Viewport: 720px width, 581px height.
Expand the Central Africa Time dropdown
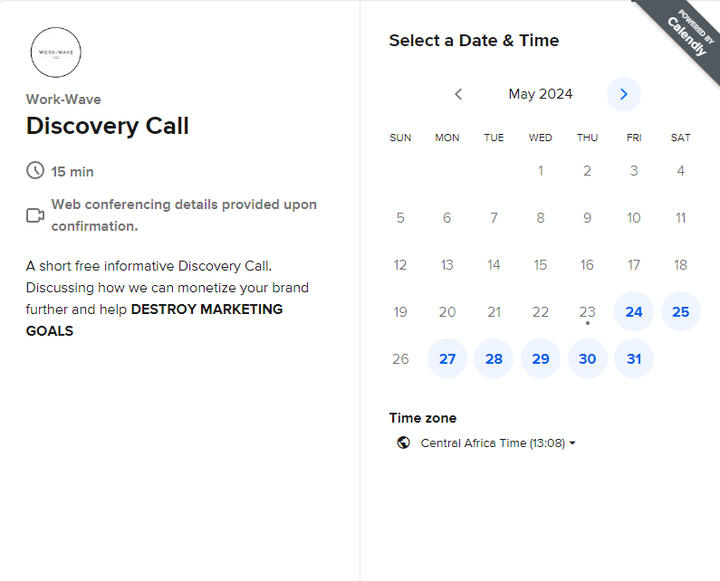pos(492,443)
